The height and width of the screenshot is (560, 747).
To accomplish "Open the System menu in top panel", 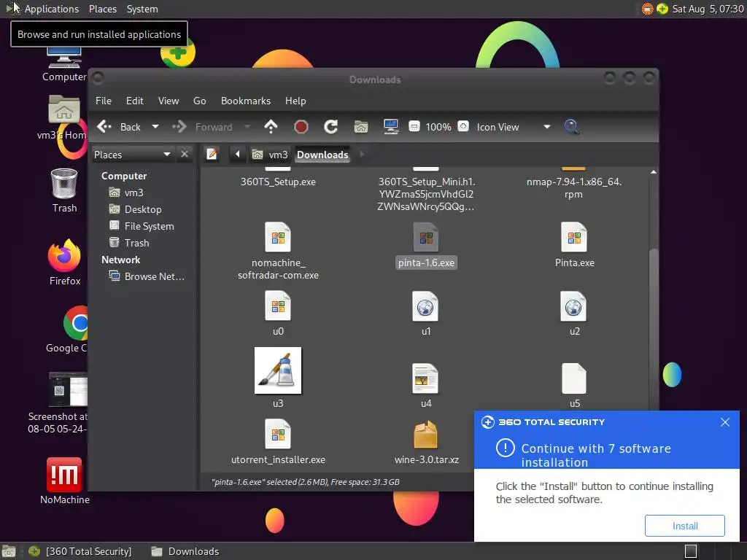I will [142, 9].
